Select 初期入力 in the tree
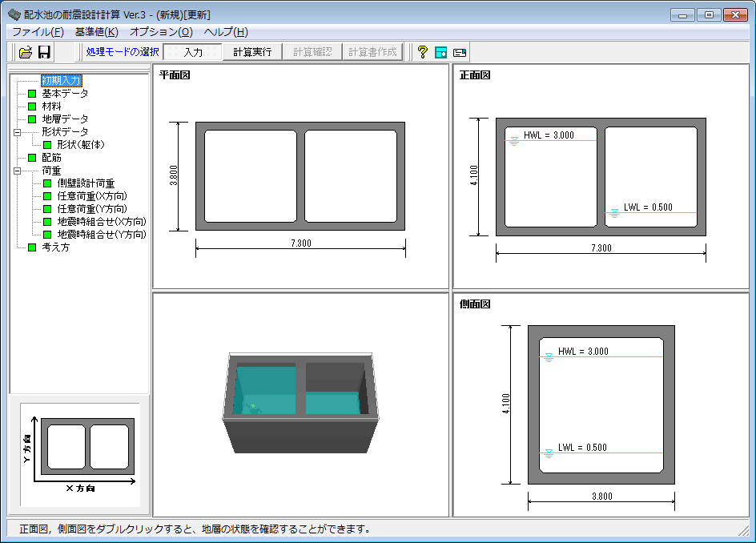 pyautogui.click(x=61, y=81)
